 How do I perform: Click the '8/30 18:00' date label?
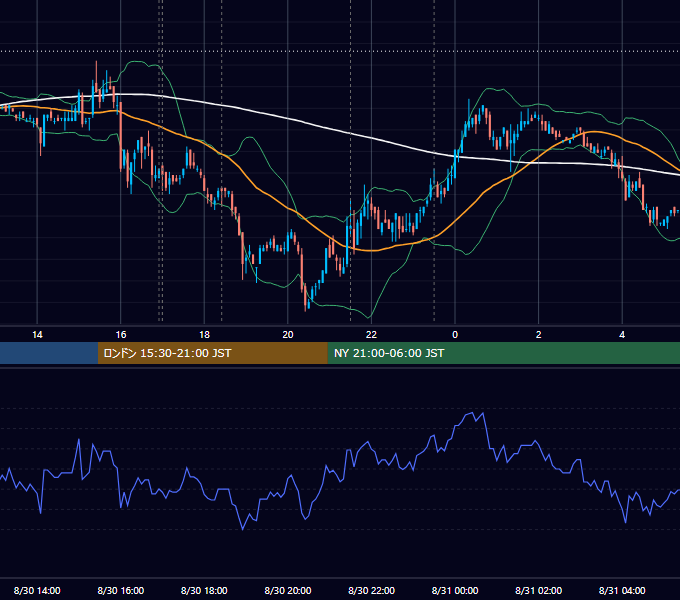[x=204, y=590]
